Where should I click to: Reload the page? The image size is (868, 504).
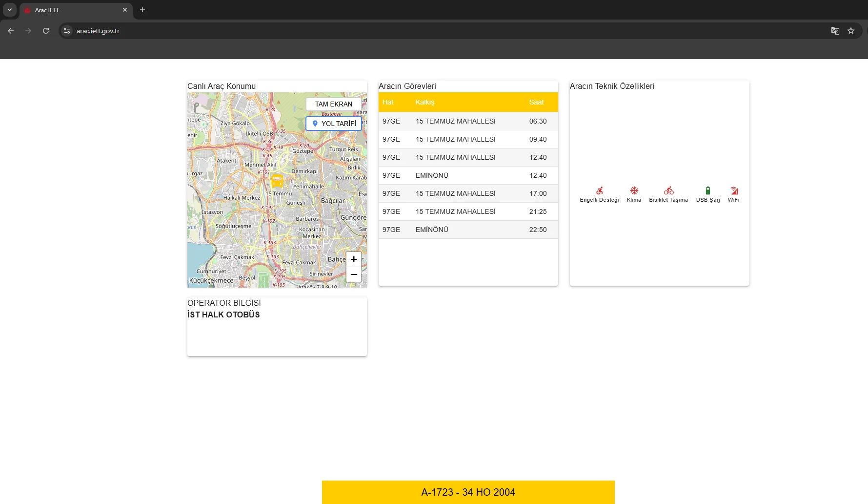[x=46, y=31]
